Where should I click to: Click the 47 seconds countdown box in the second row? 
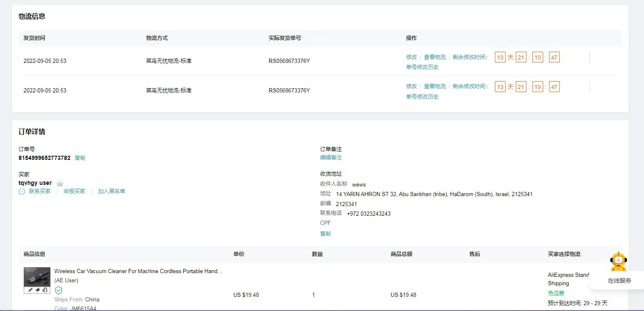pos(554,87)
